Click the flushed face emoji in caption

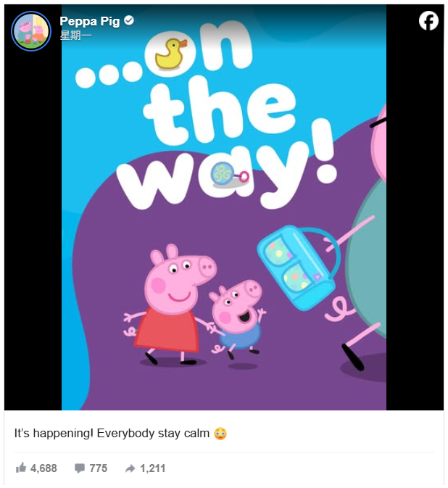pyautogui.click(x=220, y=434)
